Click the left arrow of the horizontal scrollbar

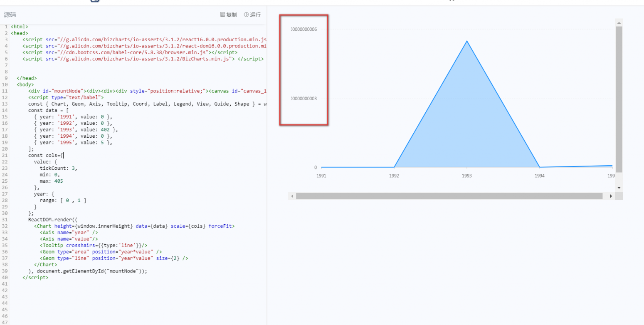(292, 196)
